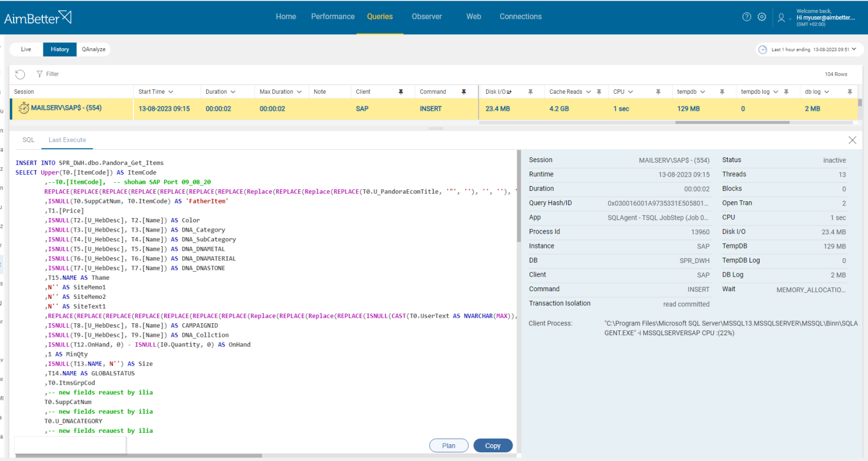
Task: Click the panel splitter handle dots
Action: pyautogui.click(x=436, y=129)
